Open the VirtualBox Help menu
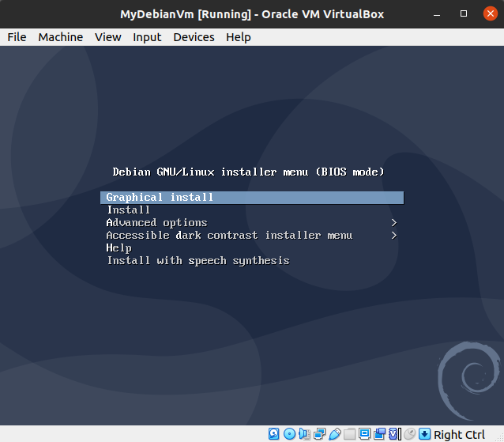Screen dimensions: 504x442 click(239, 37)
